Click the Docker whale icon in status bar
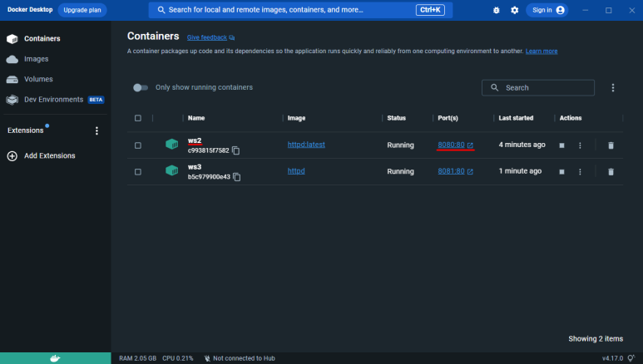The image size is (643, 364). tap(56, 358)
